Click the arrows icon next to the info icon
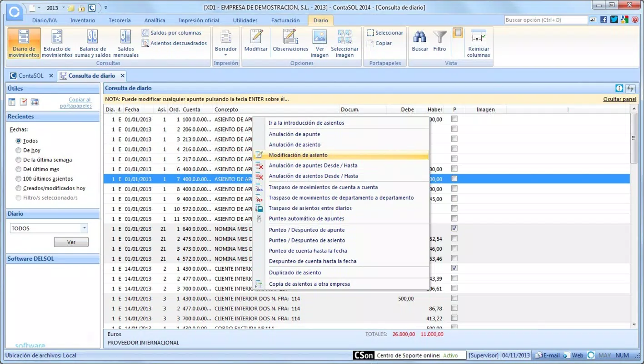 (x=630, y=88)
